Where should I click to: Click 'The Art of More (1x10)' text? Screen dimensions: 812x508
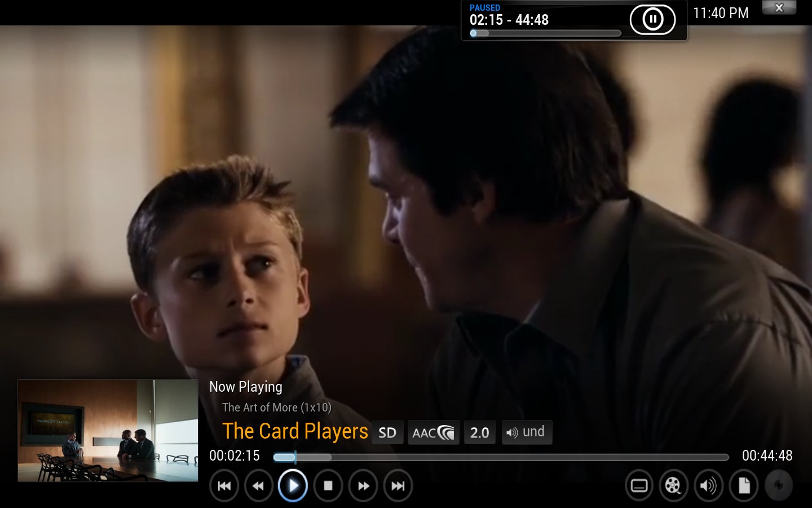tap(277, 408)
